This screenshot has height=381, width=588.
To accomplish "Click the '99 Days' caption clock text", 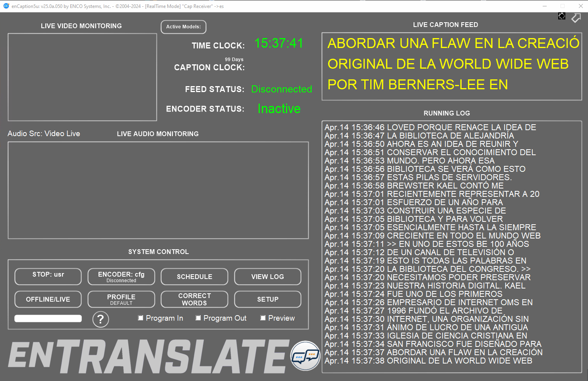I will [x=234, y=60].
